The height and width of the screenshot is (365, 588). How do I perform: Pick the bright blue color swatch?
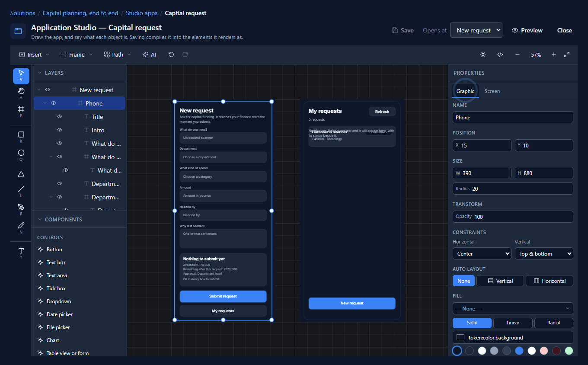[x=519, y=351]
